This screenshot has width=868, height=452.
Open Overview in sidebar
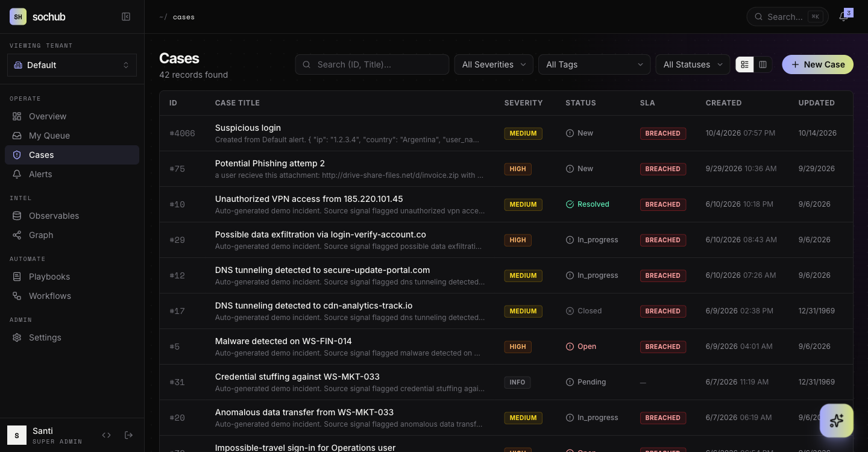[x=72, y=116]
